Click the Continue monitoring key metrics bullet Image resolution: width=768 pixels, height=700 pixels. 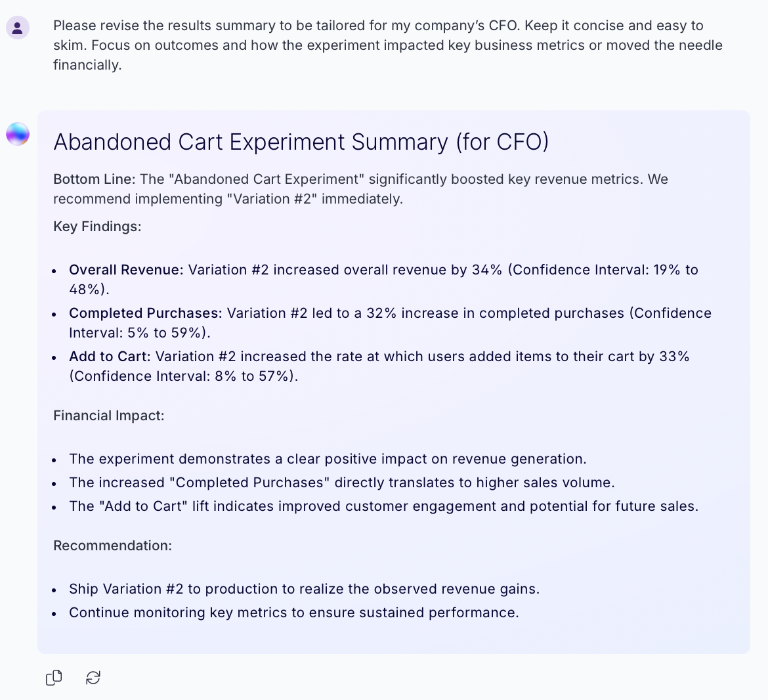click(293, 613)
